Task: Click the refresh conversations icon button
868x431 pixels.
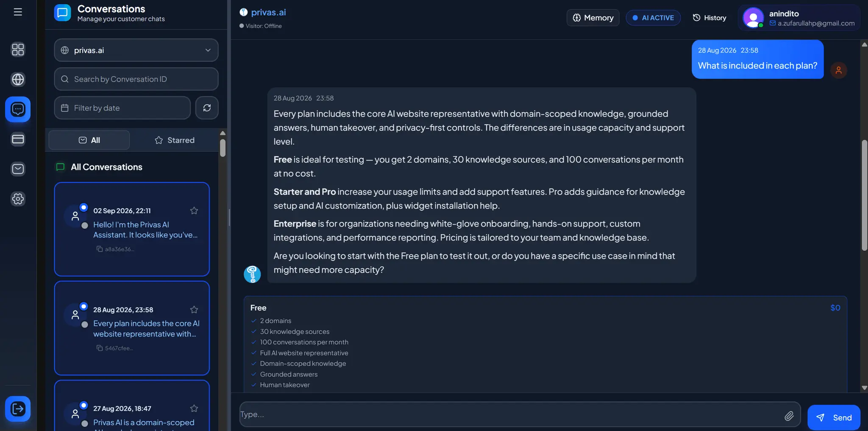Action: click(207, 108)
